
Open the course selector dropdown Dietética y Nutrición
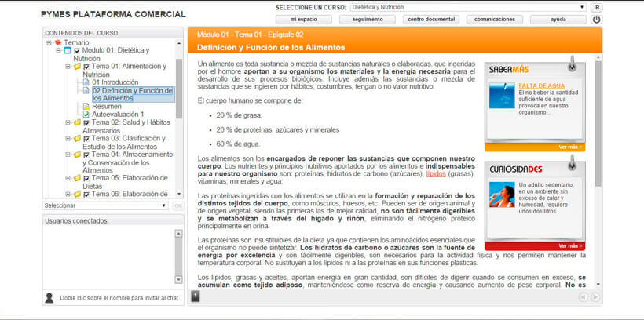468,7
